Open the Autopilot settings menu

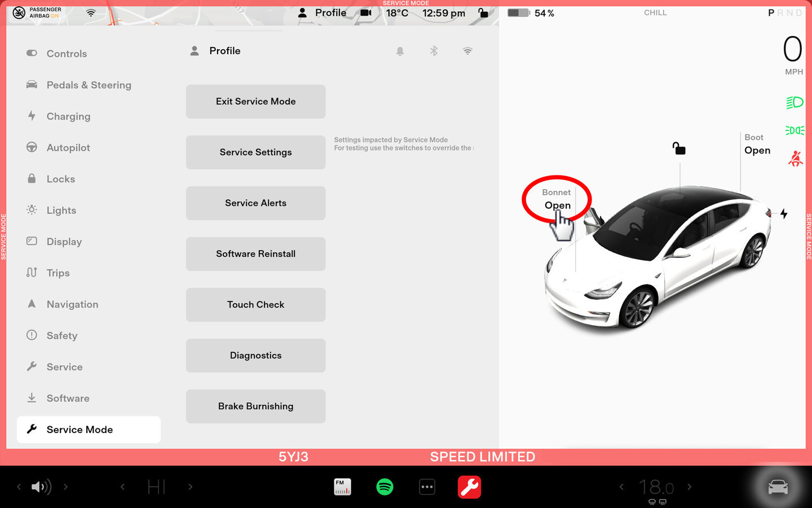(68, 148)
